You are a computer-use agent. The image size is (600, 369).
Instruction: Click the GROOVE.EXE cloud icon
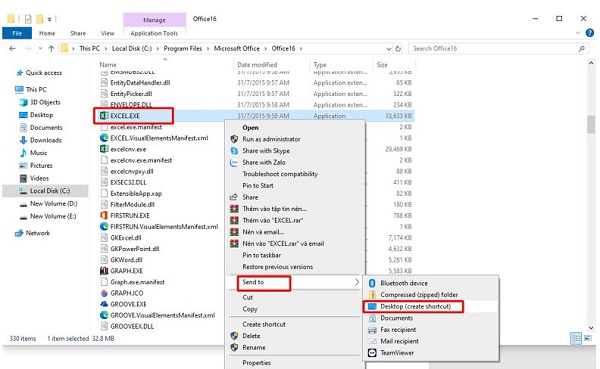(104, 304)
